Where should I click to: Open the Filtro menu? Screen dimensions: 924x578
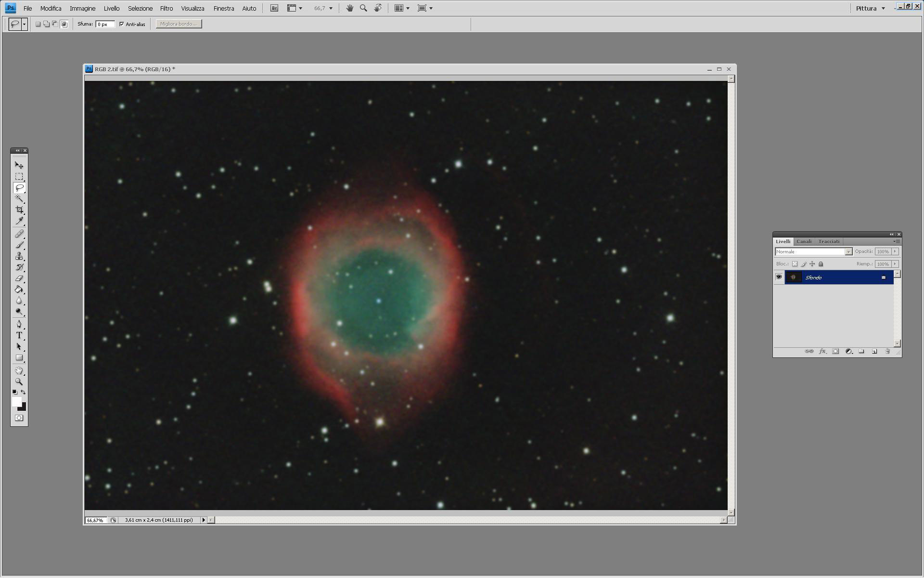[x=167, y=8]
